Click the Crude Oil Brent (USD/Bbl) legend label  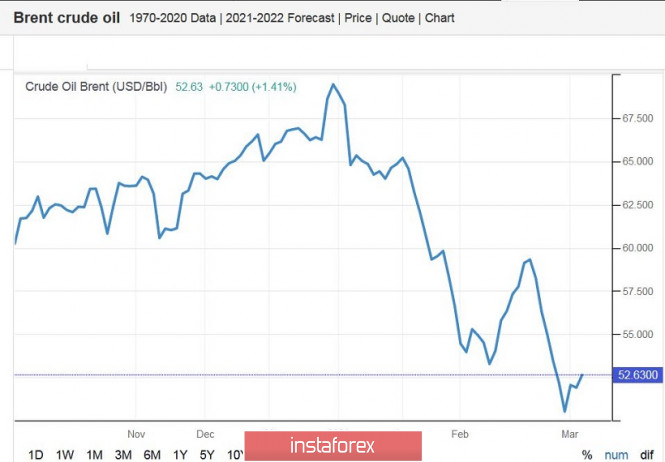97,86
